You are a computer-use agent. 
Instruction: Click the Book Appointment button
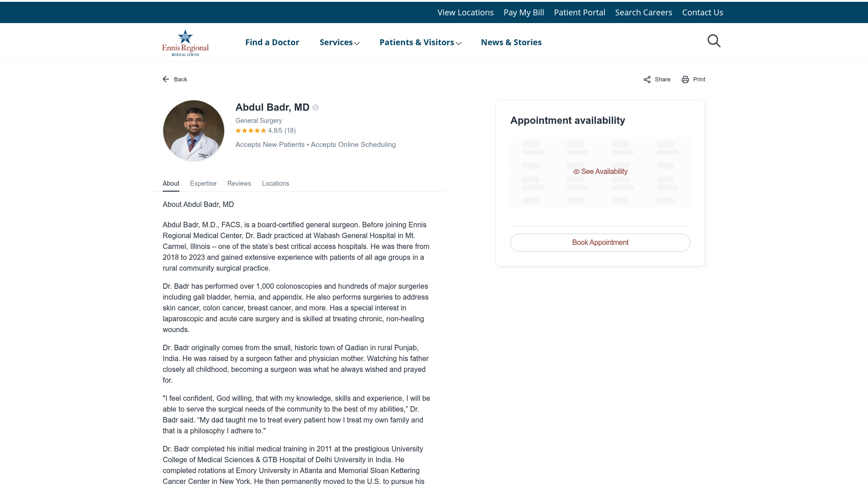[600, 242]
